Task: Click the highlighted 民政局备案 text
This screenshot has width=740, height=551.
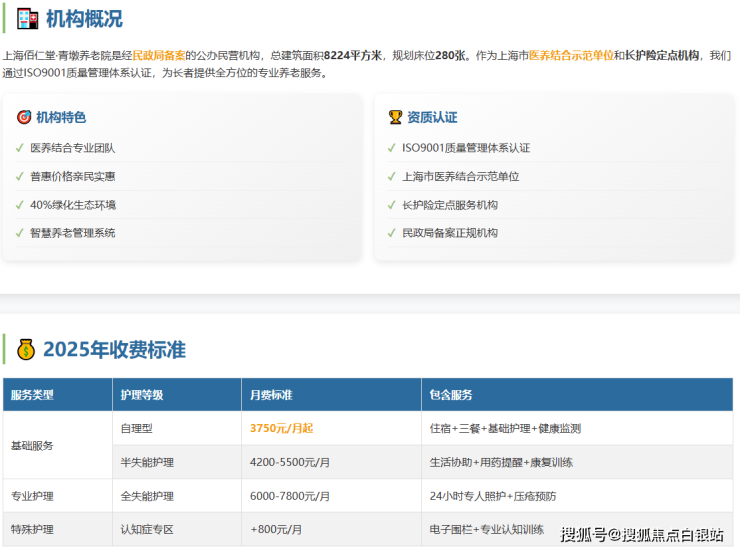Action: tap(158, 55)
